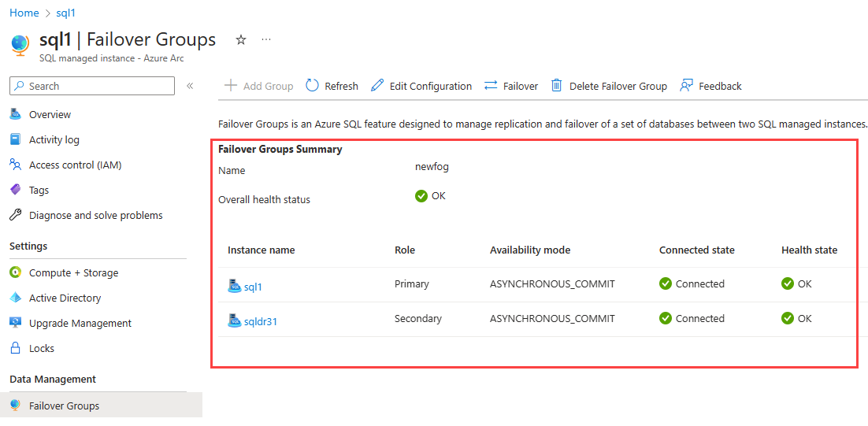Viewport: 868px width, 426px height.
Task: Click the Primary role cell
Action: [x=412, y=283]
